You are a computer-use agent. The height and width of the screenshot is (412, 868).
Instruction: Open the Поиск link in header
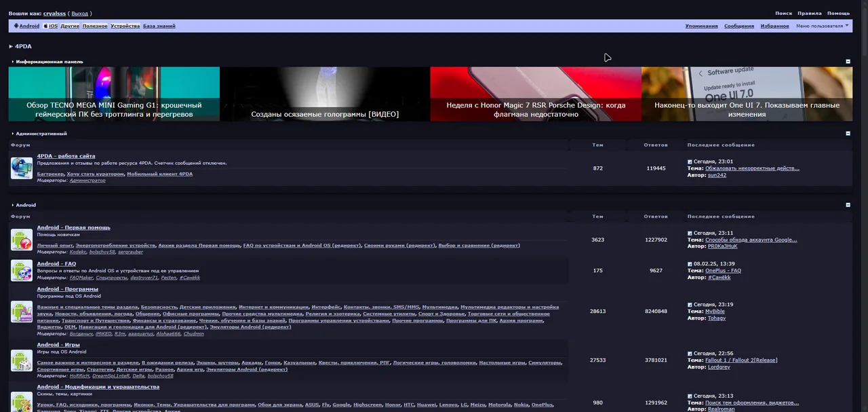click(783, 14)
